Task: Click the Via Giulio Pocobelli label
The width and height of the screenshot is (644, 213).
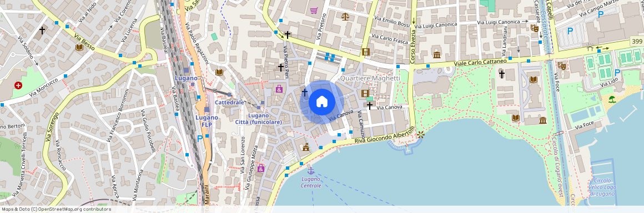Action: pyautogui.click(x=148, y=131)
